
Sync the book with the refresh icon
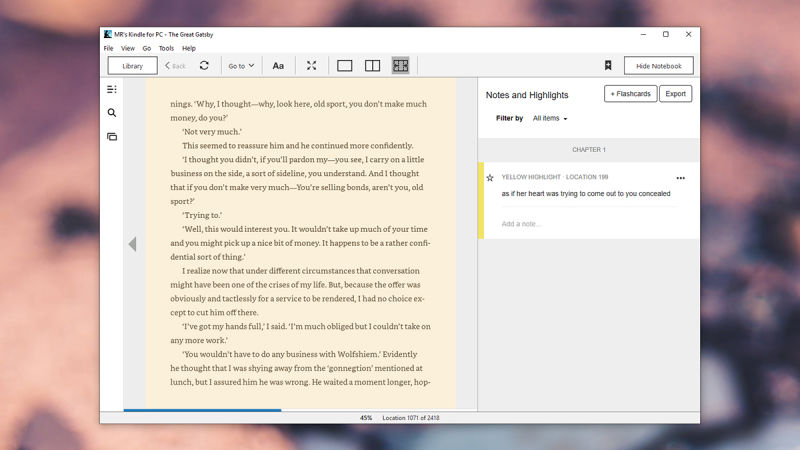204,65
